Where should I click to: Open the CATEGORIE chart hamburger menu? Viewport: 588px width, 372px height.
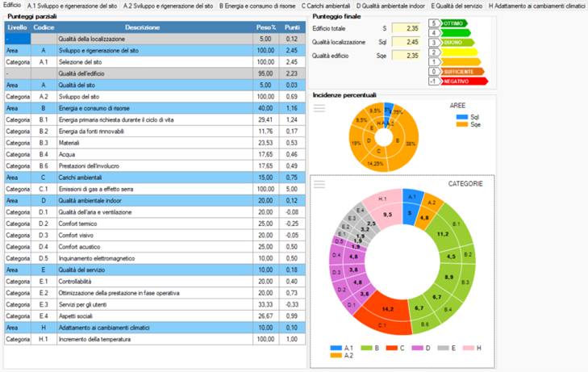click(319, 184)
